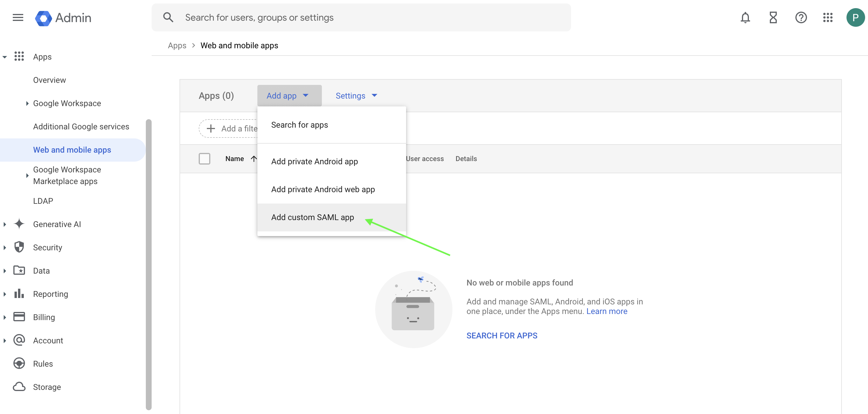Screen dimensions: 868x414
Task: Open the Learn more link
Action: click(x=607, y=311)
